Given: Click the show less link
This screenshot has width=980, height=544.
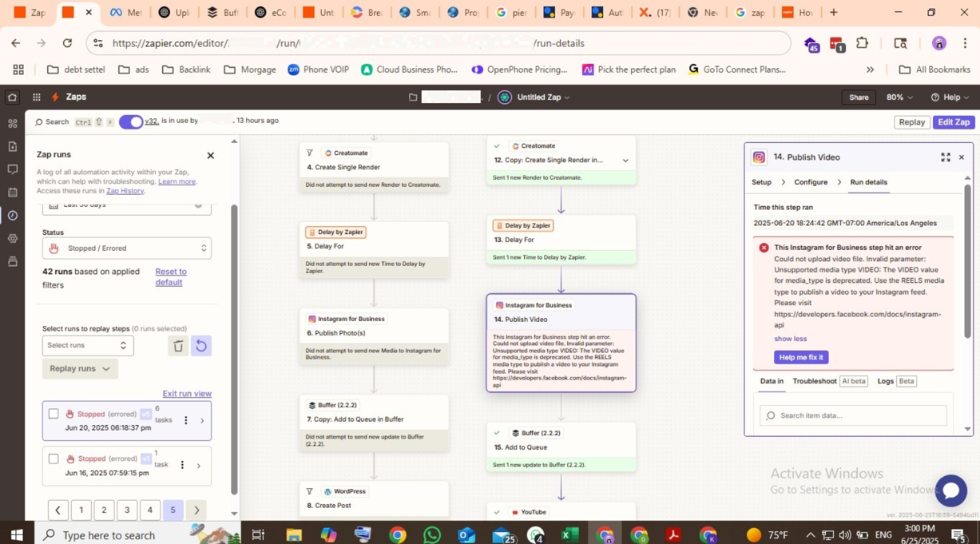Looking at the screenshot, I should pos(790,339).
